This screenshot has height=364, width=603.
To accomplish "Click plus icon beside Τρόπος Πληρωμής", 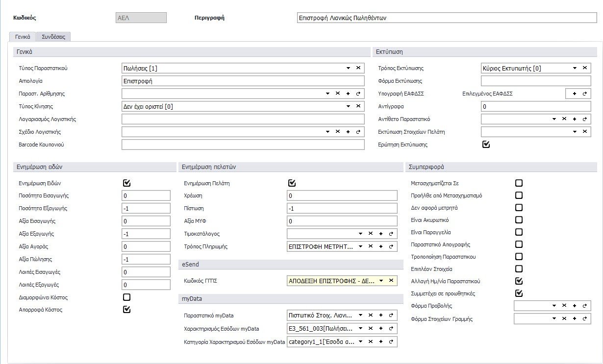I will (381, 246).
